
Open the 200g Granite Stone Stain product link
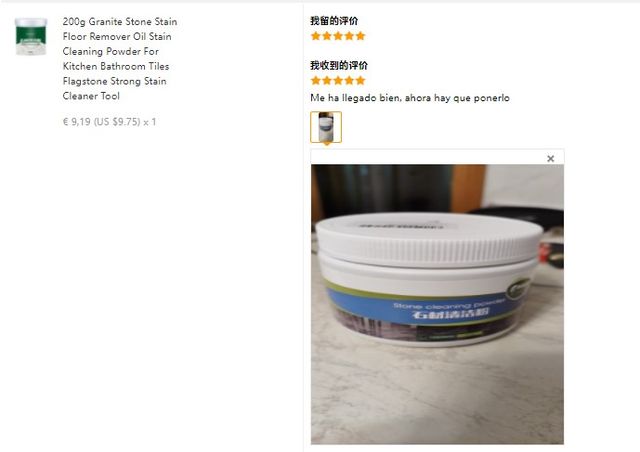coord(120,59)
